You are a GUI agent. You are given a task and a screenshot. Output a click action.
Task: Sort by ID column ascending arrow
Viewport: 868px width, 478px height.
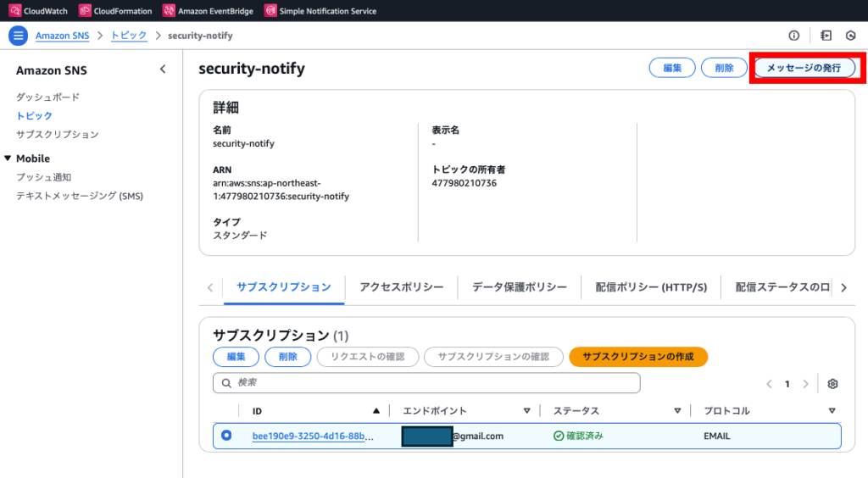[x=376, y=410]
